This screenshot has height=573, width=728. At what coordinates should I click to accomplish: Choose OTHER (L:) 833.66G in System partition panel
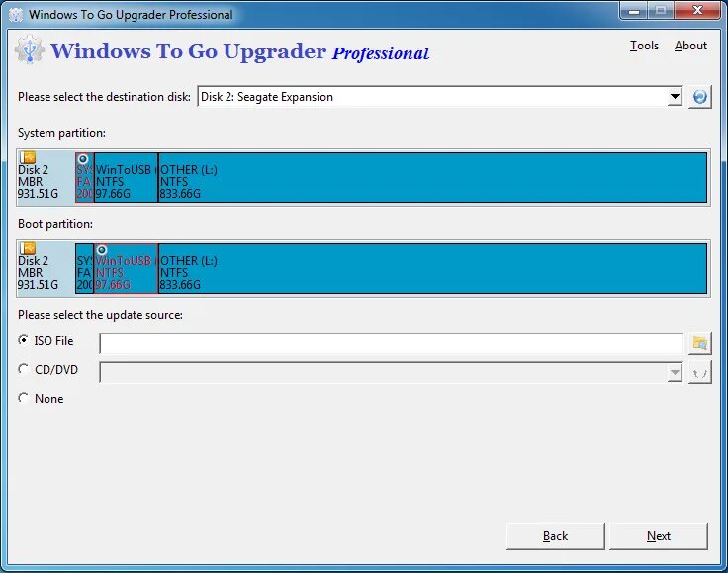(432, 178)
